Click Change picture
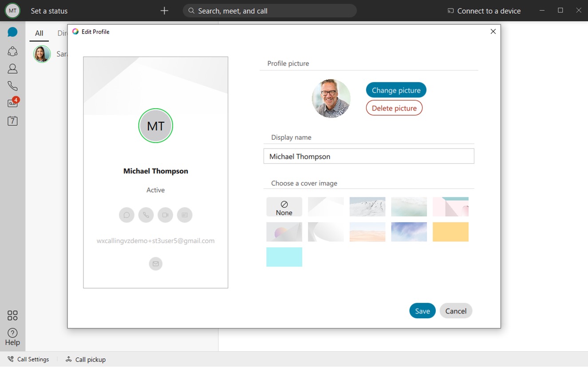 [395, 90]
